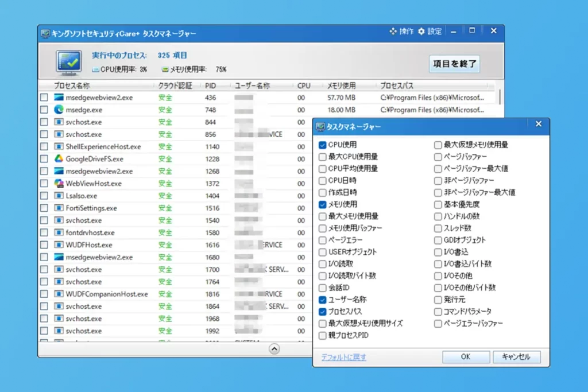Enable スレッド数 column checkbox
This screenshot has height=392, width=588.
pos(438,228)
